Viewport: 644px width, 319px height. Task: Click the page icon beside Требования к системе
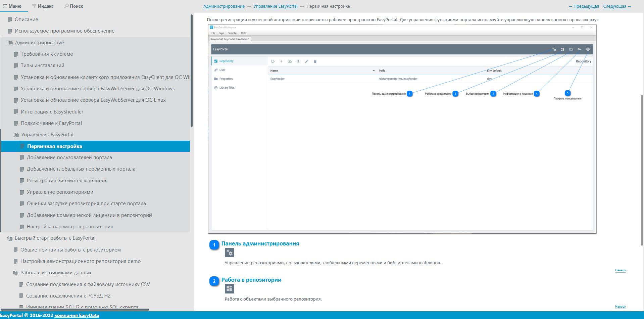[16, 54]
